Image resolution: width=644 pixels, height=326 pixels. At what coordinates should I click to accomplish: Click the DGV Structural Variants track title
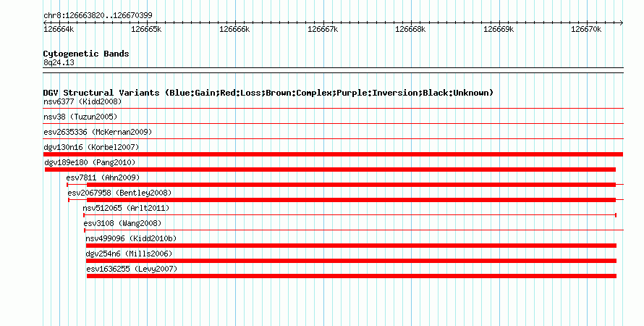[x=268, y=93]
